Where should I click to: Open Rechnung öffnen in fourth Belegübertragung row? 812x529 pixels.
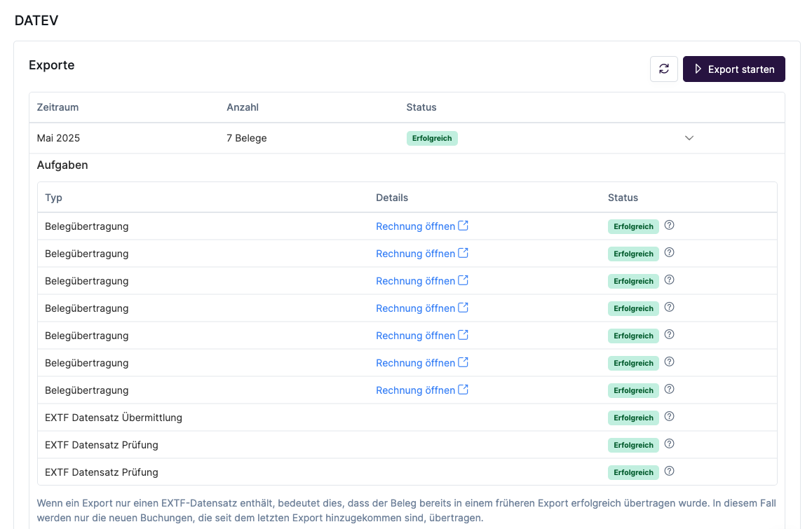[422, 308]
